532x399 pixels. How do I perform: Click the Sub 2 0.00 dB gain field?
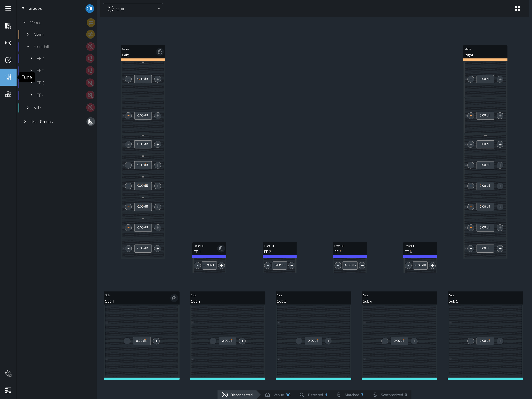pyautogui.click(x=227, y=341)
